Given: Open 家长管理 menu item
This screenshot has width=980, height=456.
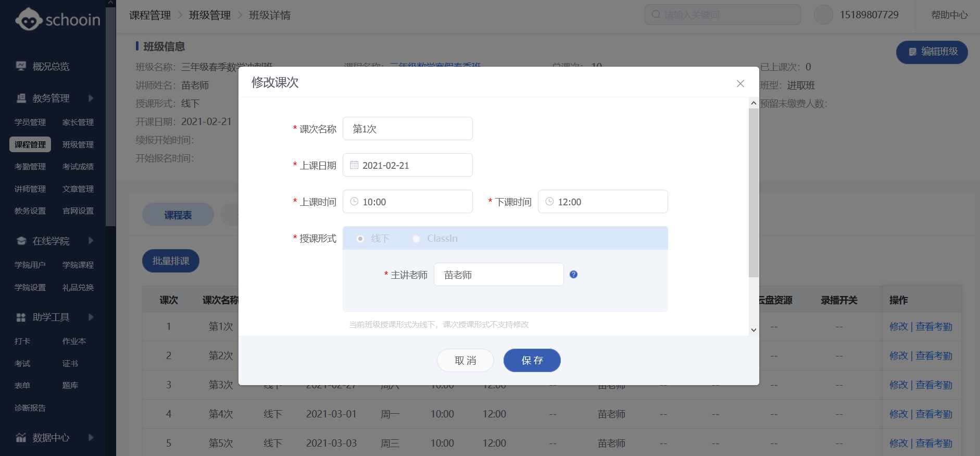Looking at the screenshot, I should (78, 122).
